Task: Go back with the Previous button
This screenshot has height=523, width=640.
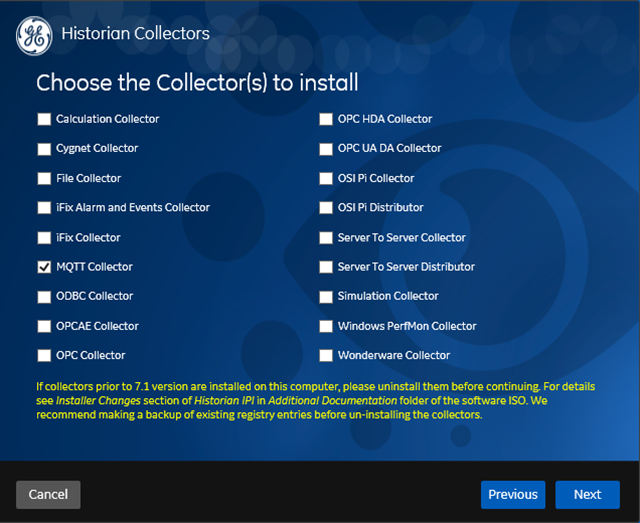Action: 513,494
